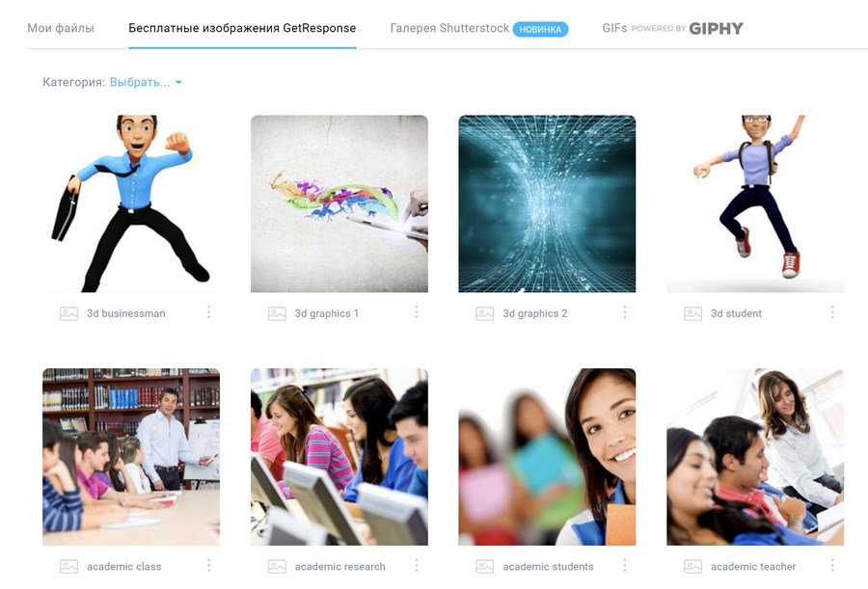This screenshot has width=868, height=589.
Task: Open GIFs powered by GIPHY tab
Action: 672,28
